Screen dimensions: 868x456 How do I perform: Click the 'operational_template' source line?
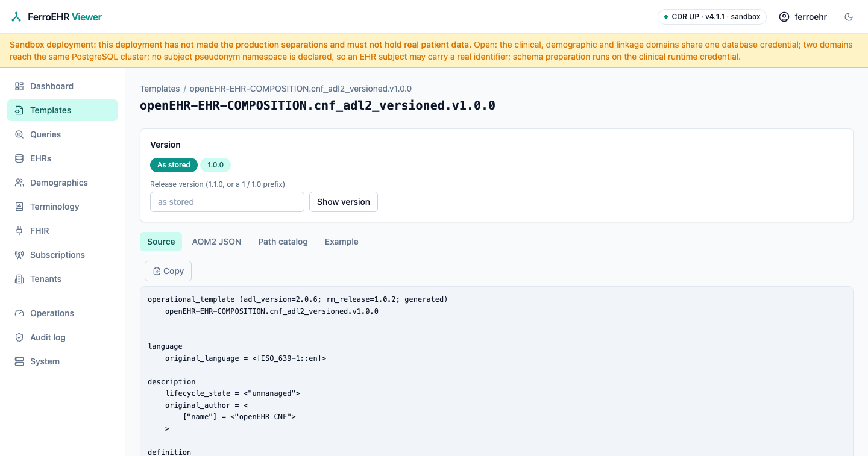tap(298, 299)
